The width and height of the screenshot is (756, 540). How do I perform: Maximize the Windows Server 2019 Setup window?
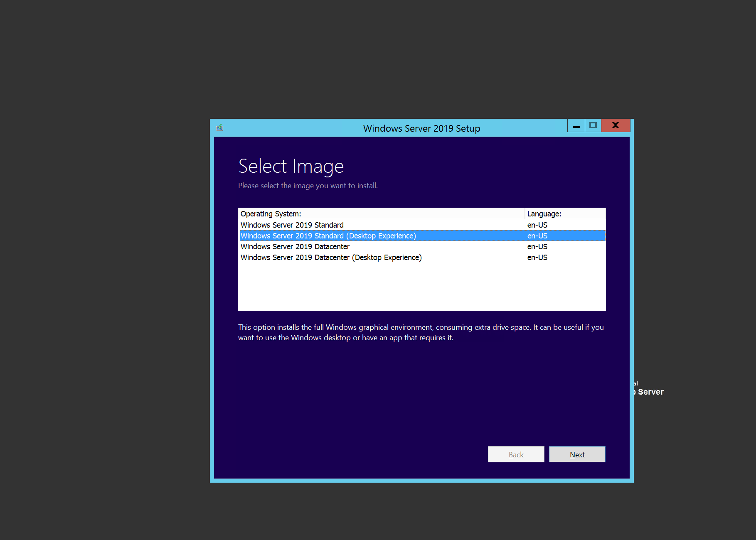pos(593,125)
